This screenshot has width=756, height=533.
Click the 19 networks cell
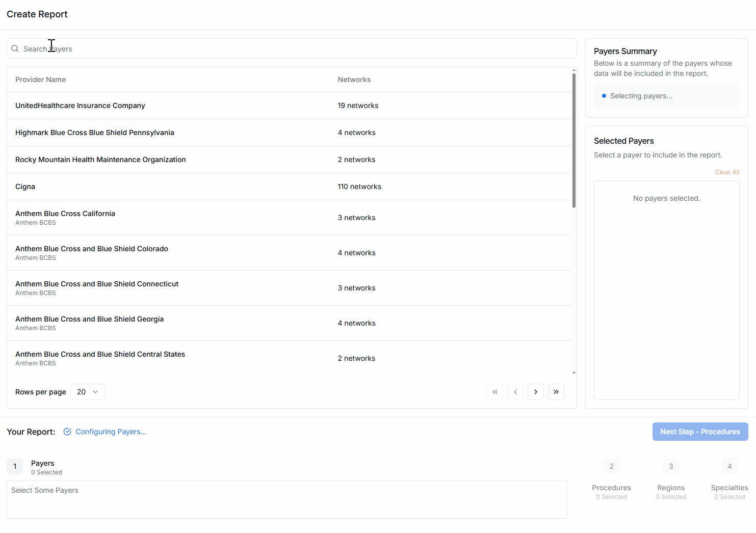358,105
